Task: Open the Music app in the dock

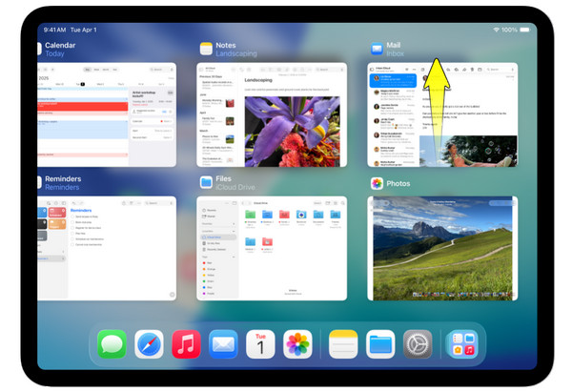Action: tap(187, 344)
